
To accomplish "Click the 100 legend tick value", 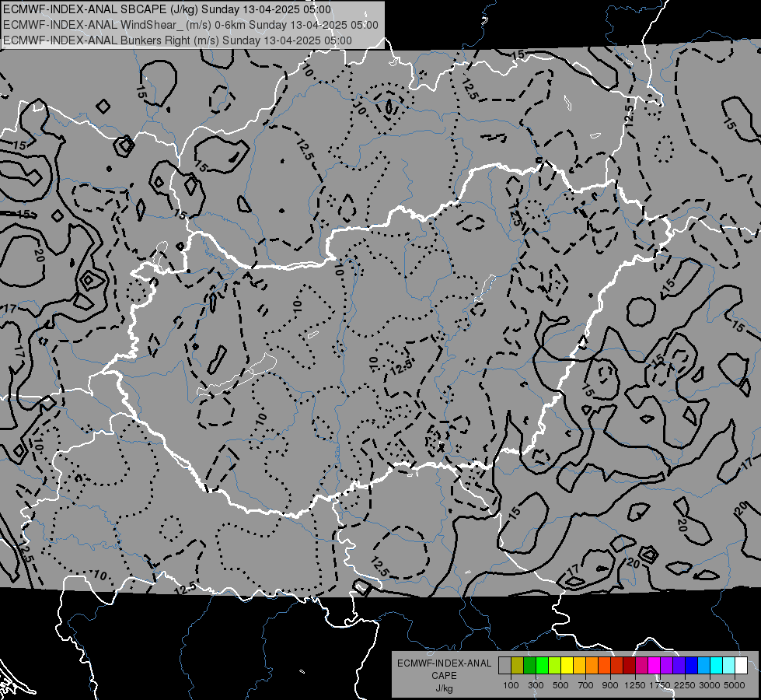I will (511, 685).
